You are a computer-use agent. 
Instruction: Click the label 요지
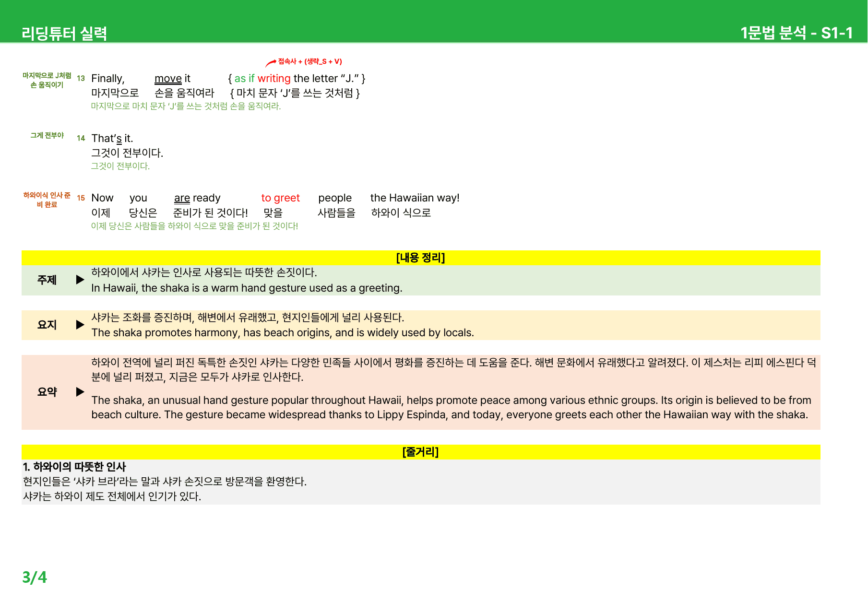tap(47, 325)
